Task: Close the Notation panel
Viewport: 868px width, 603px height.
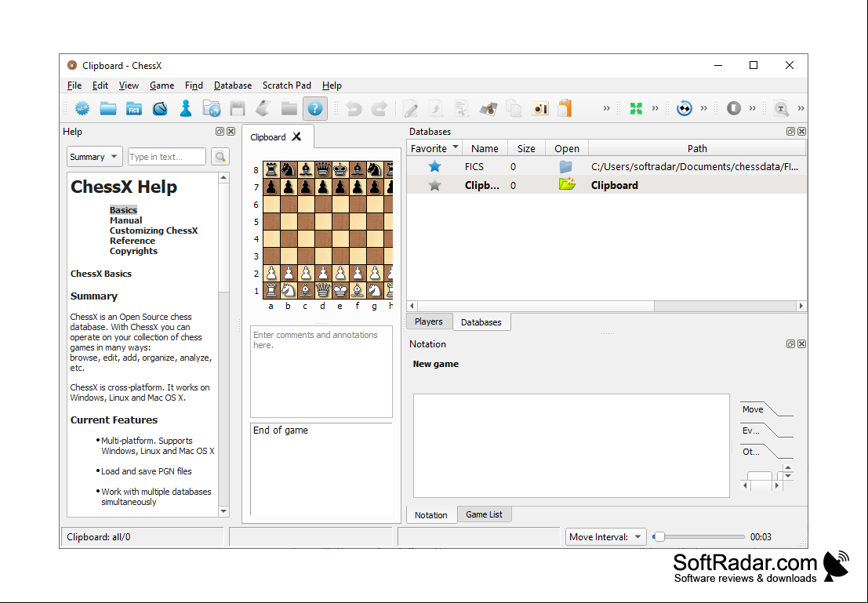Action: click(x=801, y=344)
